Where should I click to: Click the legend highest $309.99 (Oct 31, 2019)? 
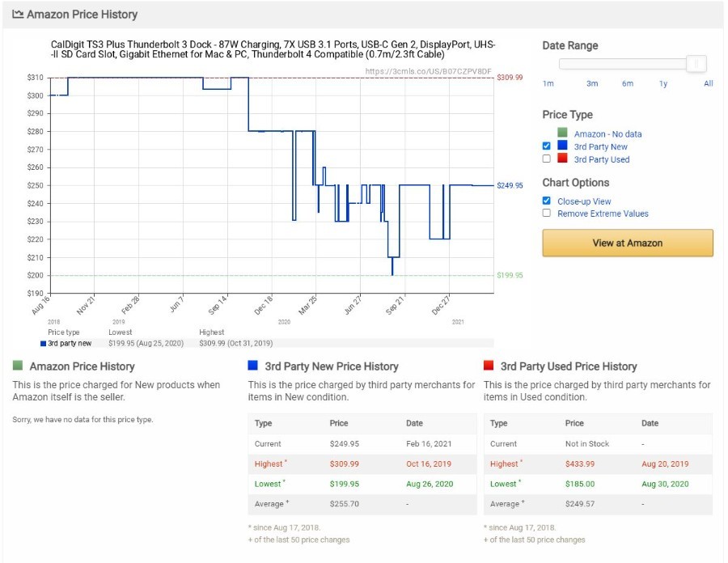coord(236,344)
